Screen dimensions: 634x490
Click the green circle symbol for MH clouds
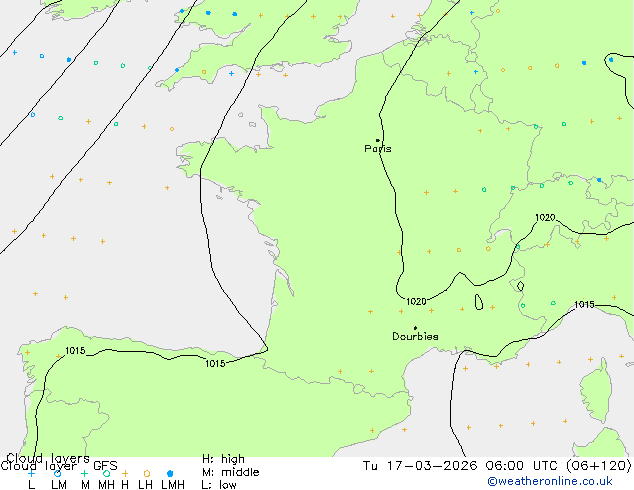tap(106, 473)
